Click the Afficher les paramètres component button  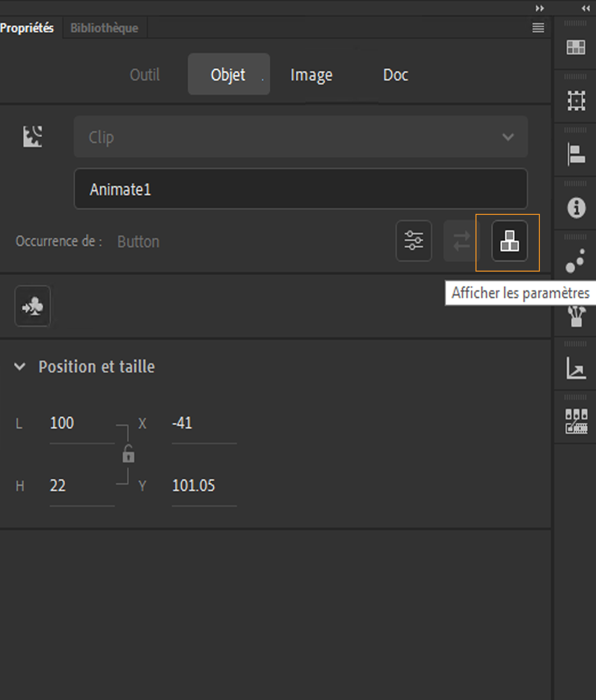coord(509,241)
